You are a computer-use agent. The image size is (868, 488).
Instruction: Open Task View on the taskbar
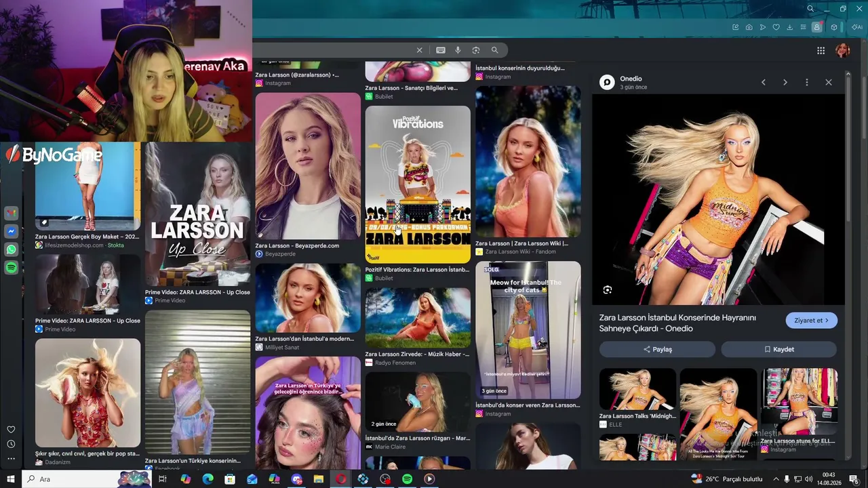coord(163,479)
